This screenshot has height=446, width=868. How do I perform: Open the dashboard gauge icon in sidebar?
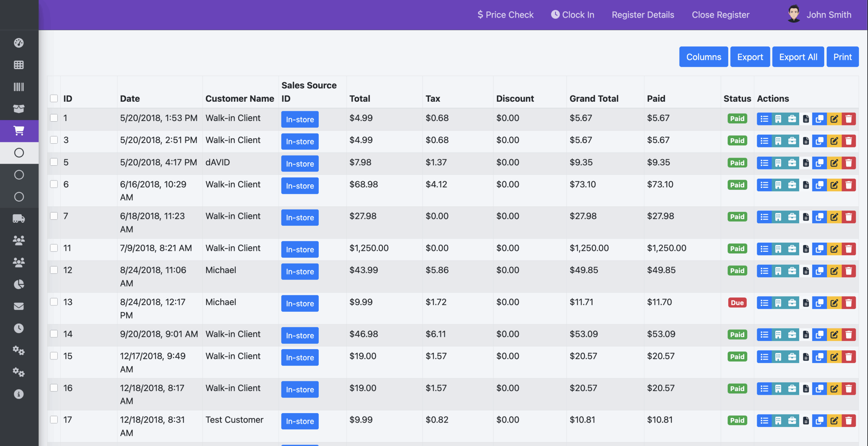(19, 43)
